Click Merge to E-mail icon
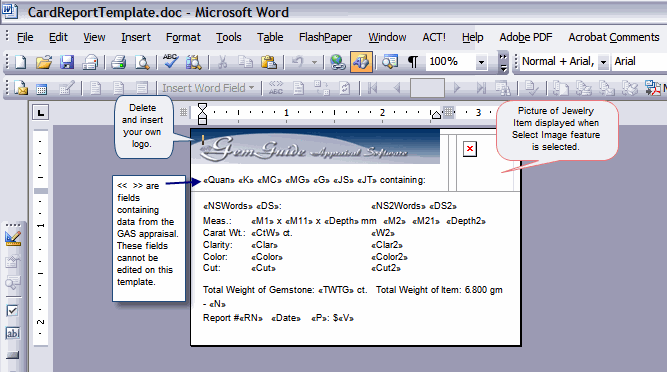 click(x=607, y=88)
